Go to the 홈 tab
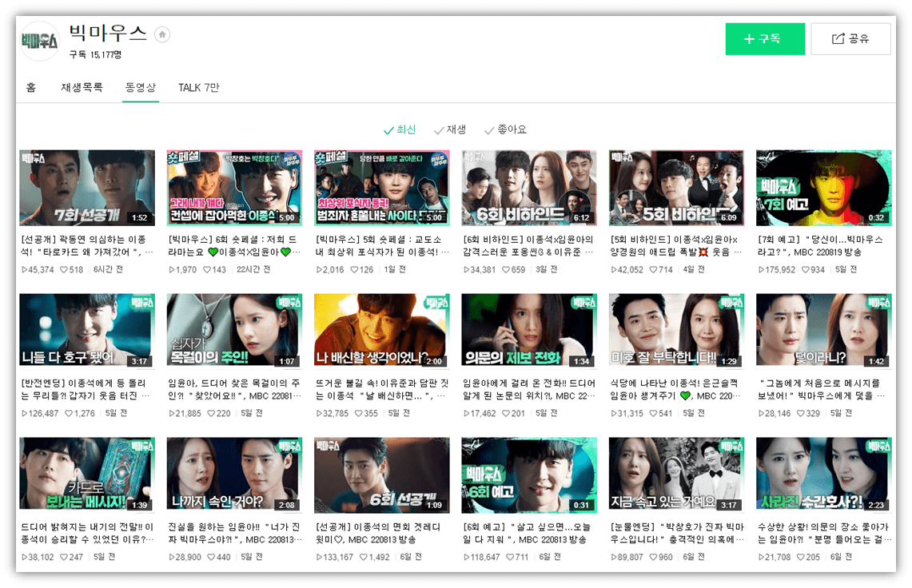 pos(30,87)
